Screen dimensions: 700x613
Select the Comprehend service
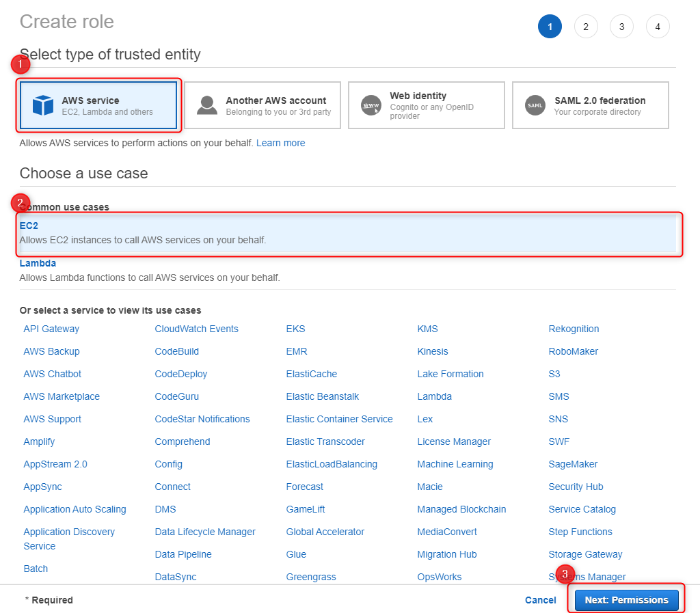click(182, 441)
